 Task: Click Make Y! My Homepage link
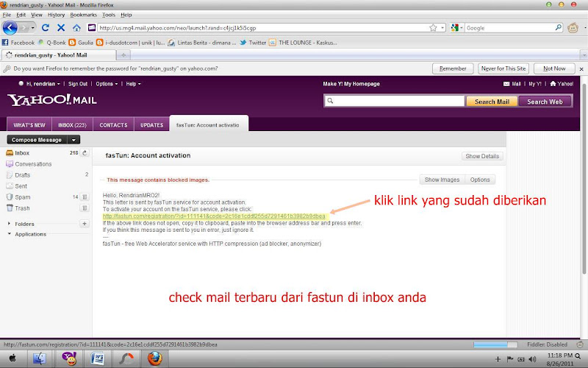351,84
